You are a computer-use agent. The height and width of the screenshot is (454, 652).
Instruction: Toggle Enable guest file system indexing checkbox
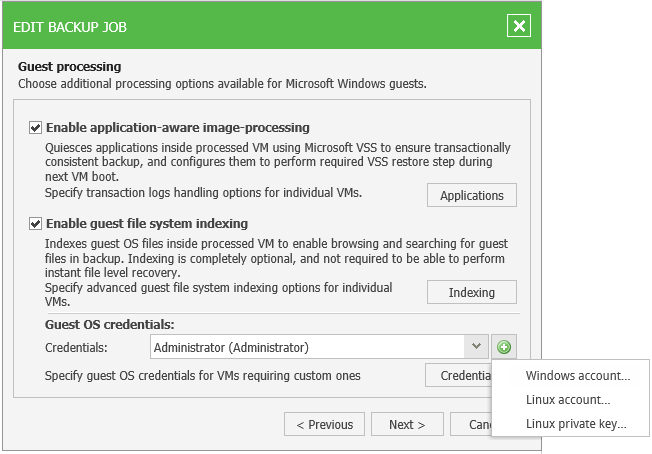pos(36,224)
